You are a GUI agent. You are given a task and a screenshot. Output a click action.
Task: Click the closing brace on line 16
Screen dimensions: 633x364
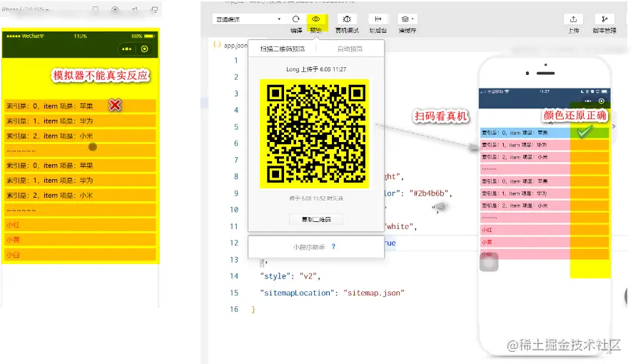[253, 310]
